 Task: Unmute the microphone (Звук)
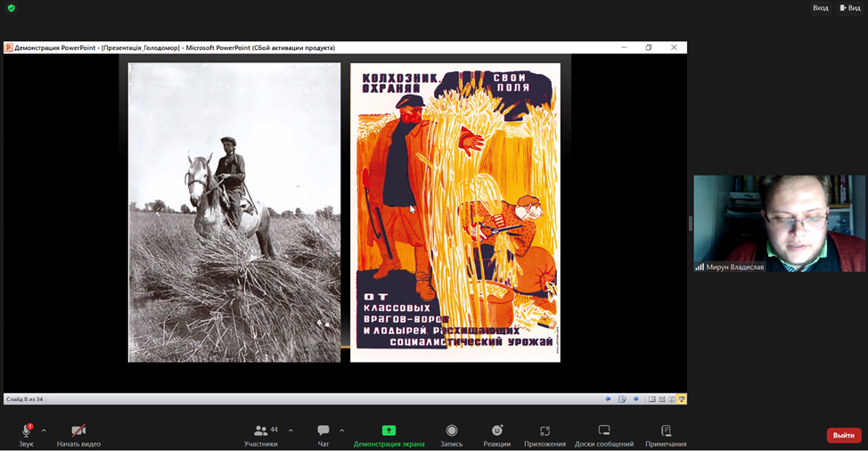pyautogui.click(x=26, y=431)
